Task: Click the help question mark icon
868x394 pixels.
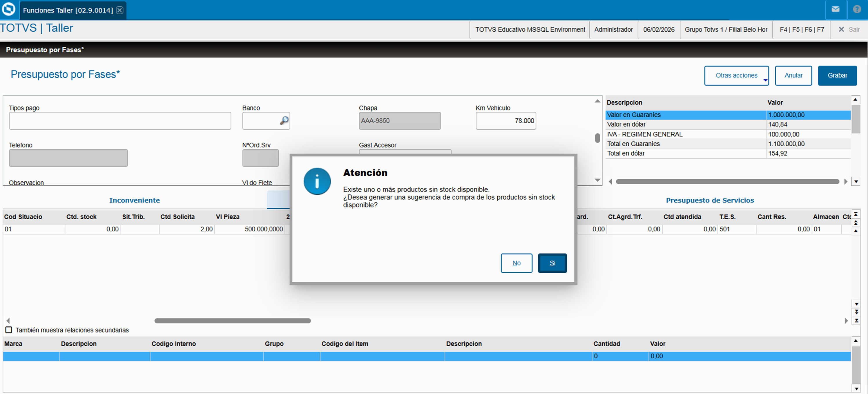Action: pyautogui.click(x=857, y=10)
